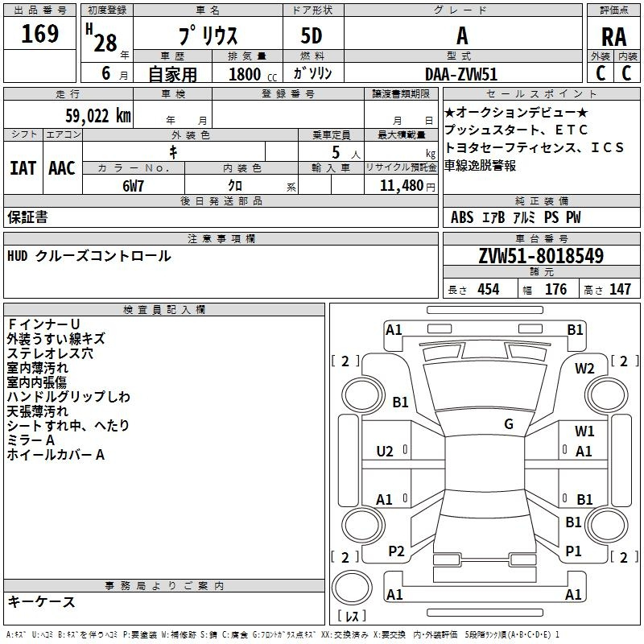Select the [レス] spare tire label
644x644 pixels.
pyautogui.click(x=352, y=616)
